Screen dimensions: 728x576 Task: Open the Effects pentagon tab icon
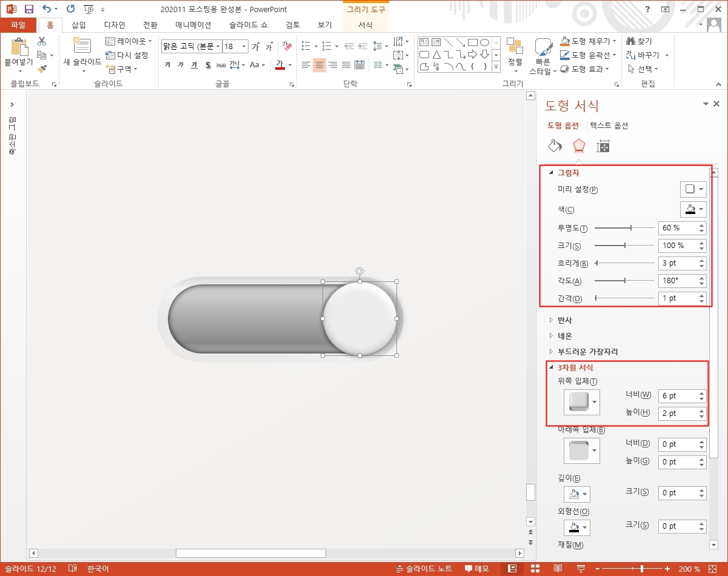579,146
